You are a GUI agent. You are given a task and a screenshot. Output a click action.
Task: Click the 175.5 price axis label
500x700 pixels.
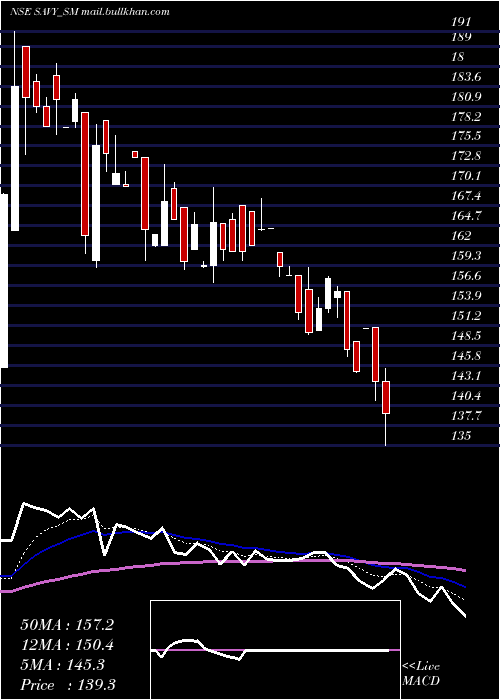pyautogui.click(x=466, y=136)
